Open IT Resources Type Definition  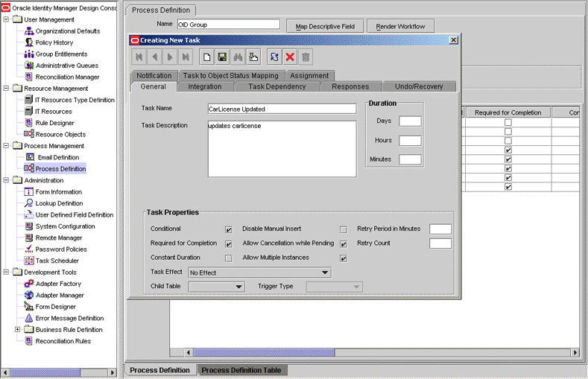click(x=75, y=100)
